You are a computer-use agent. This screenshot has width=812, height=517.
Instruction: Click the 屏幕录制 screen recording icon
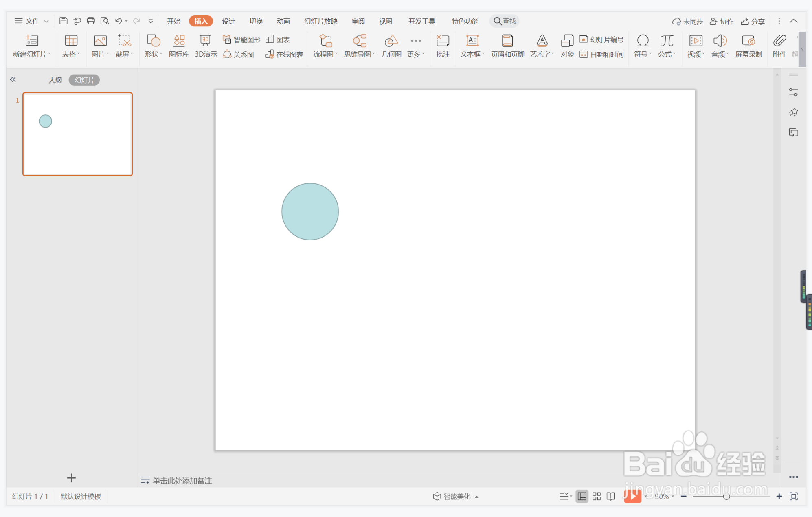click(748, 46)
